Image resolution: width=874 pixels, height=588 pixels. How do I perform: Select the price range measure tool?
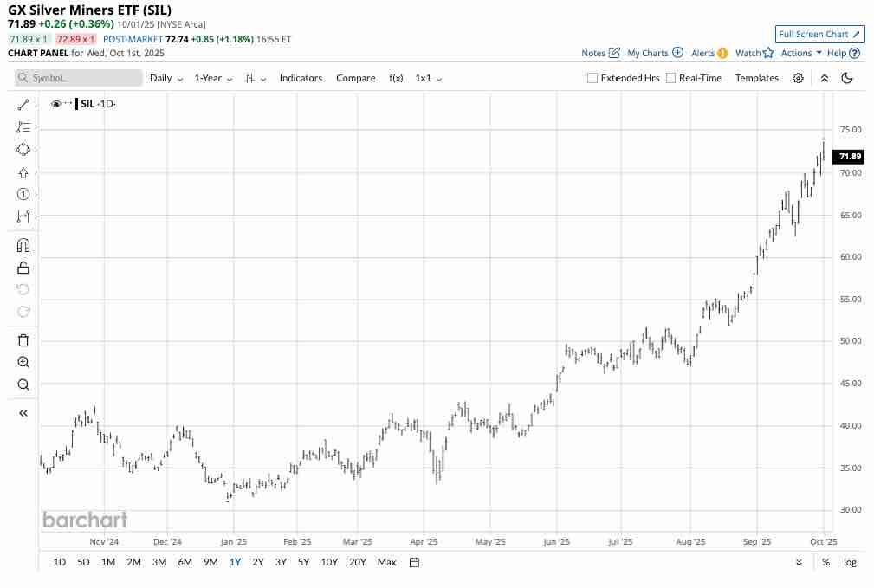(x=23, y=216)
